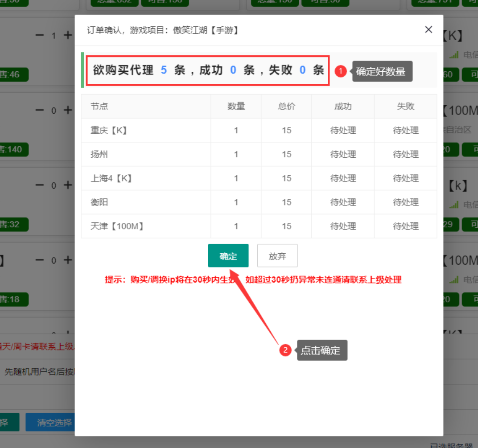Close the order confirmation dialog
Viewport: 478px width, 448px height.
point(429,29)
